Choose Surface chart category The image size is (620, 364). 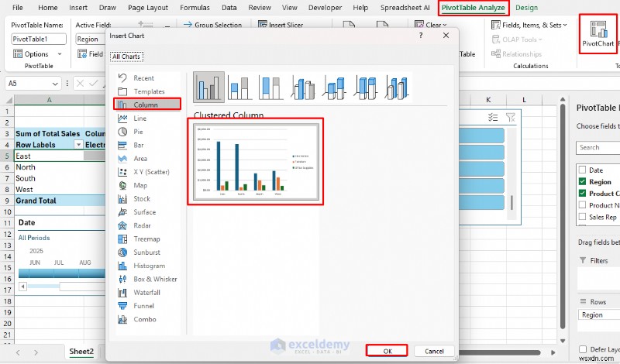pos(148,212)
